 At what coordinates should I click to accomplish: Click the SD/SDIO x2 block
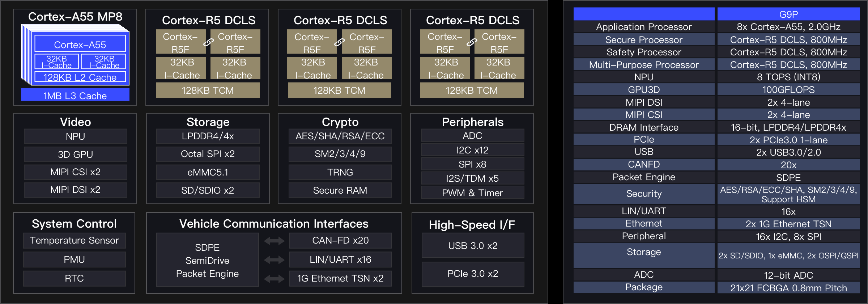(x=208, y=190)
